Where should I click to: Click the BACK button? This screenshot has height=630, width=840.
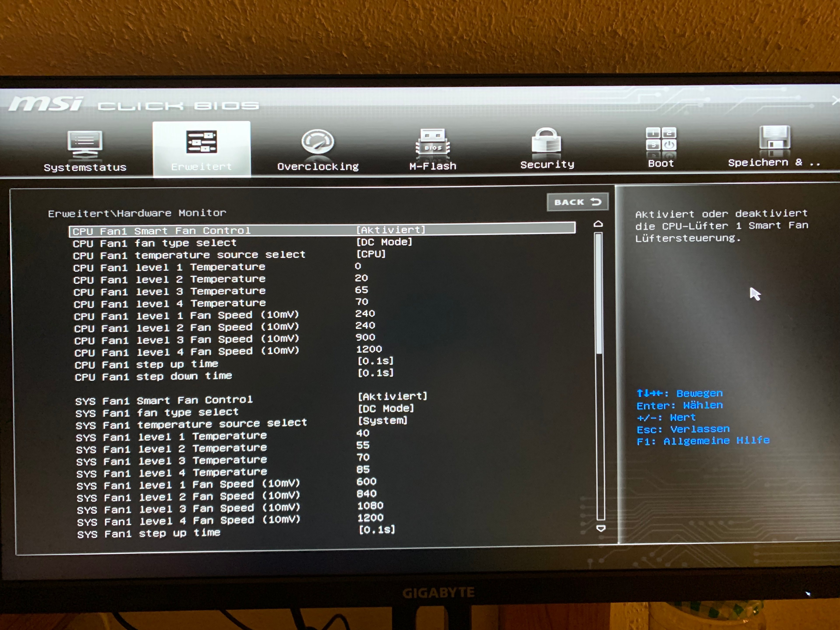point(577,202)
